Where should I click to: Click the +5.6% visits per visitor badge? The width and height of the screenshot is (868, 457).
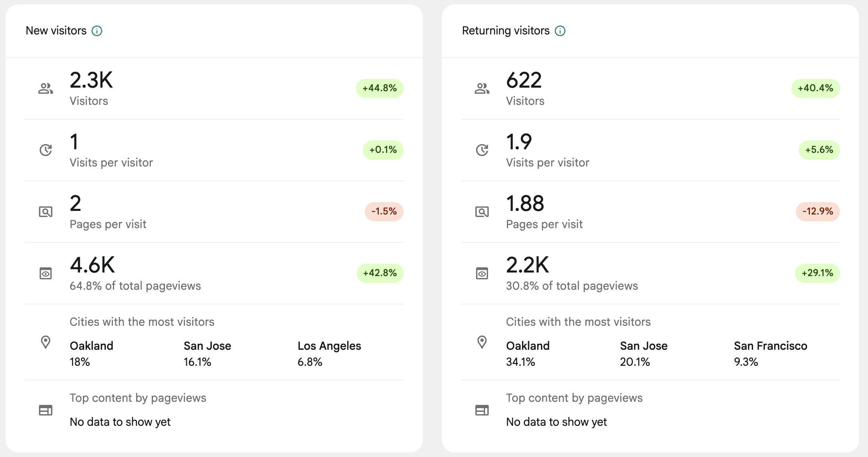819,150
